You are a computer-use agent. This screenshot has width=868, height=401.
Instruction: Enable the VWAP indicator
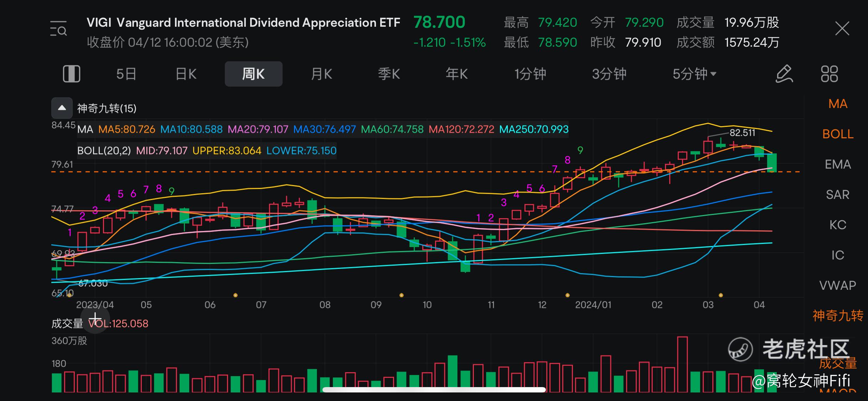(x=838, y=286)
